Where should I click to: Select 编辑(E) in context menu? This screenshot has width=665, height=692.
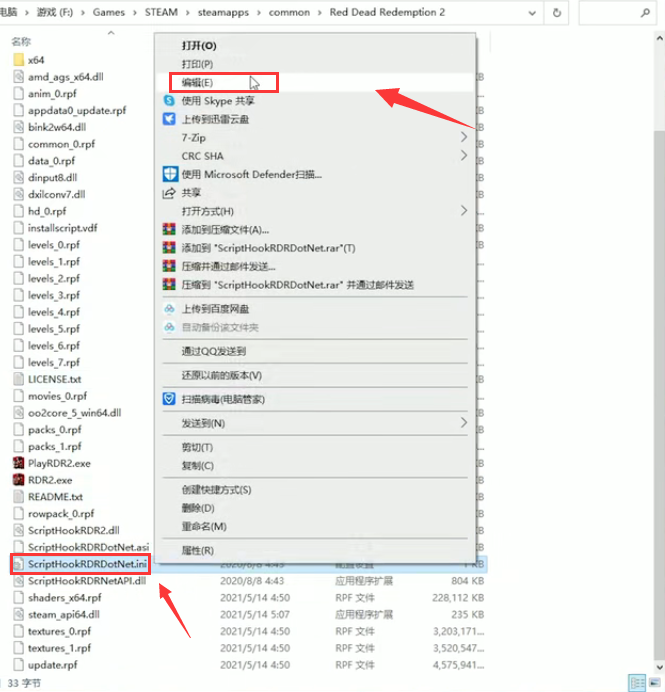[x=197, y=83]
